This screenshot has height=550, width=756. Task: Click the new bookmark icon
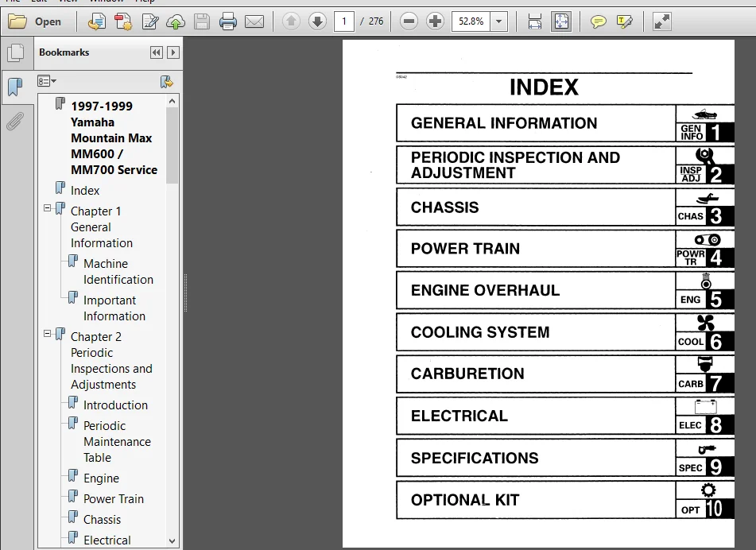tap(167, 81)
